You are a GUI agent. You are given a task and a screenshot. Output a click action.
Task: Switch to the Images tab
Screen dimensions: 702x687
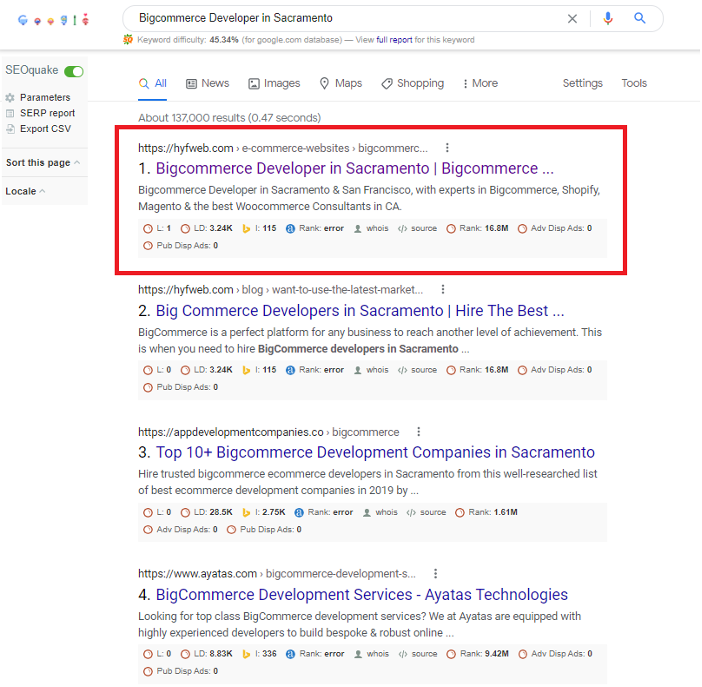click(274, 84)
